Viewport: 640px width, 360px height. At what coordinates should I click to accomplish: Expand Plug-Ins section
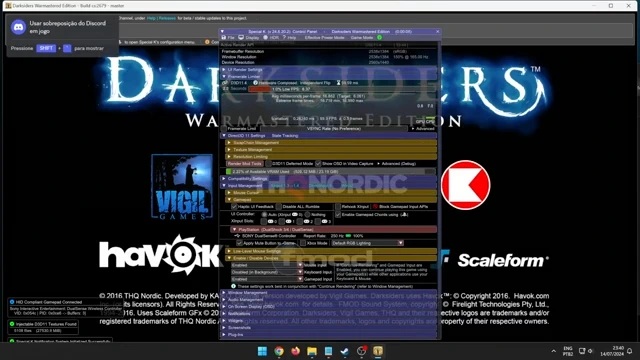click(x=330, y=335)
